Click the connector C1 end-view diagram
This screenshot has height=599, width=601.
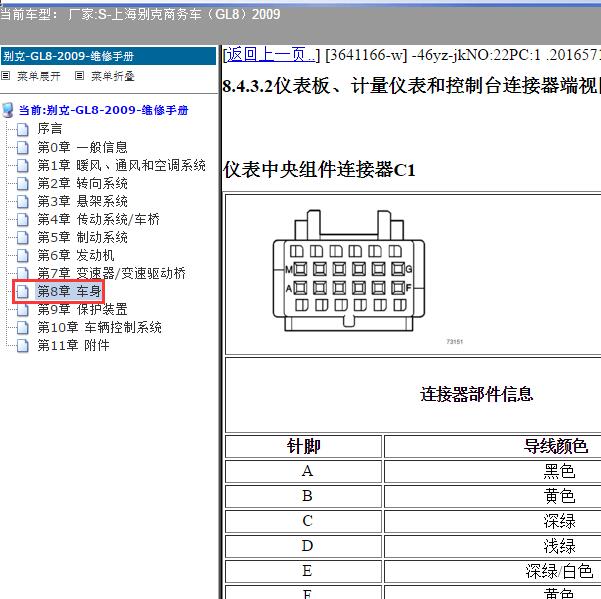click(x=348, y=270)
